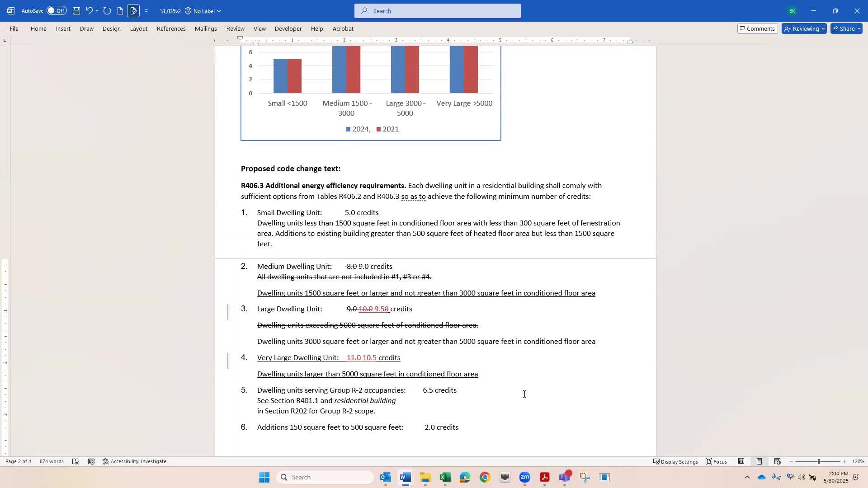Click the OneDrive tray icon

click(x=762, y=477)
